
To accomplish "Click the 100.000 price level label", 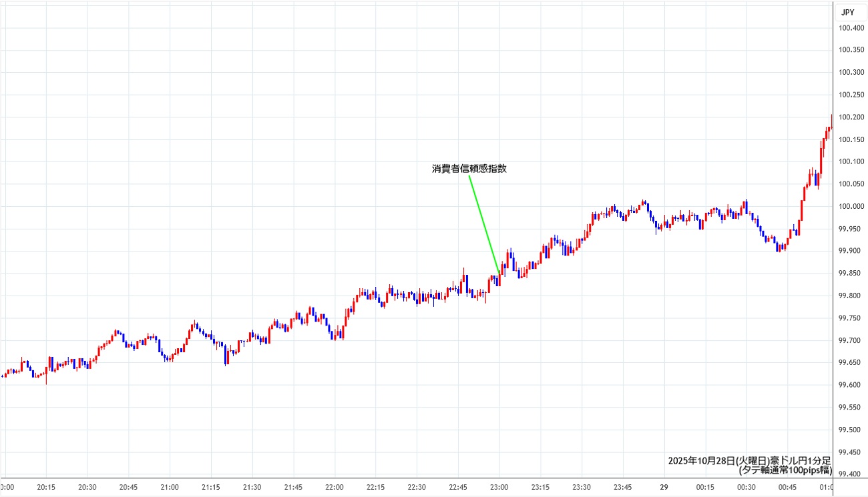I will (x=851, y=206).
